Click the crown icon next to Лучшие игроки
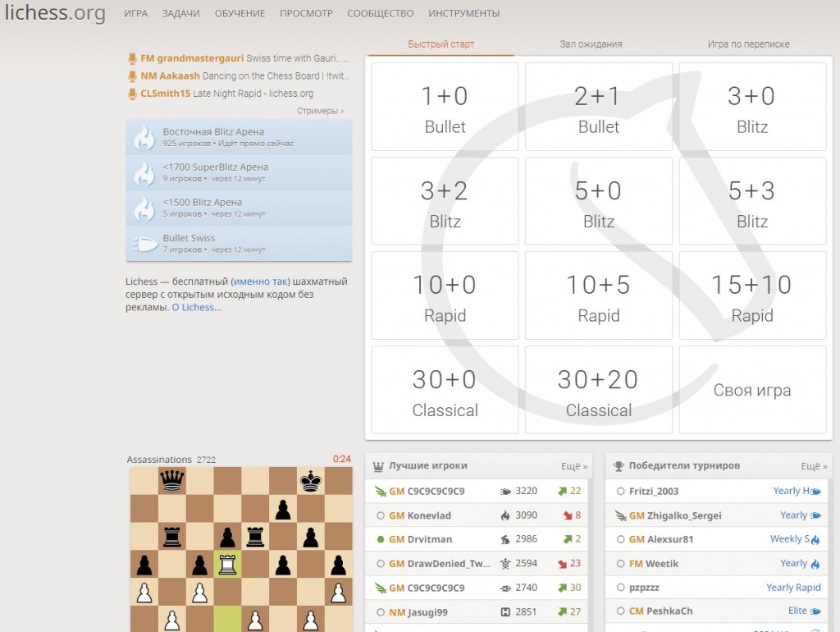Screen dimensions: 840x632 [x=378, y=466]
